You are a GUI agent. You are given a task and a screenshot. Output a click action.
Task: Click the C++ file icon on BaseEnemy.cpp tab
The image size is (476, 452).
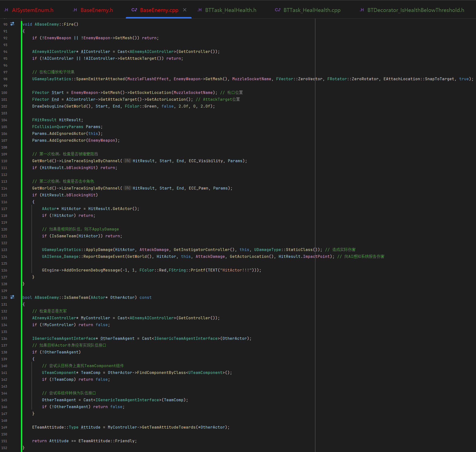(134, 10)
